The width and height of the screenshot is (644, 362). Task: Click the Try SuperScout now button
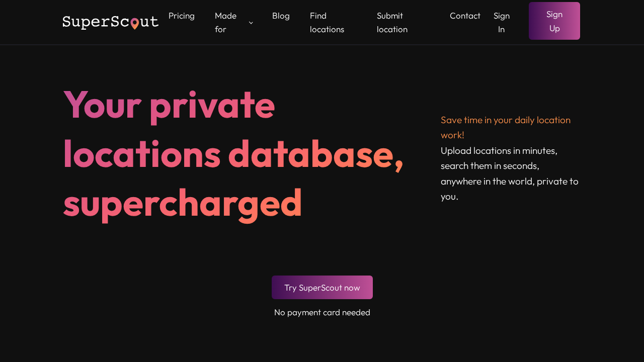pyautogui.click(x=322, y=288)
